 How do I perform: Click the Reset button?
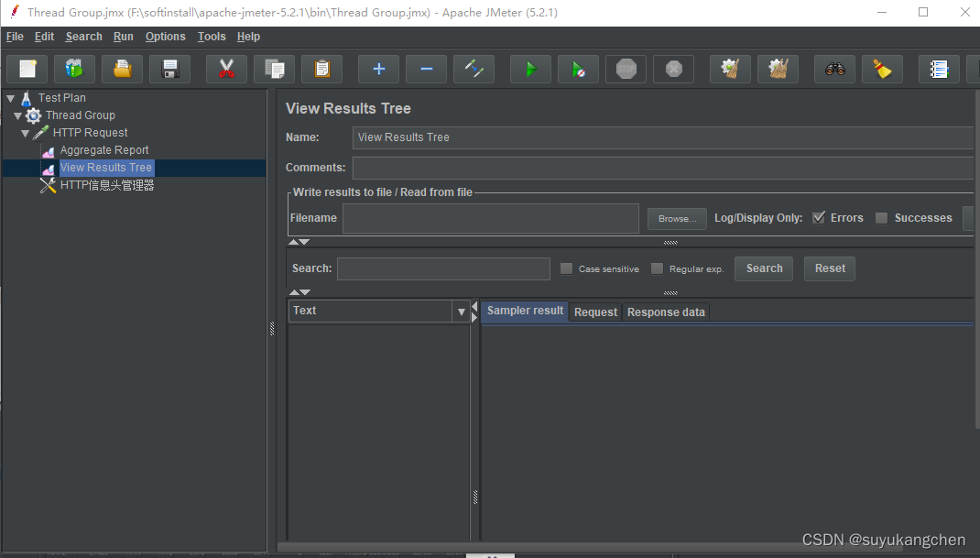coord(830,268)
